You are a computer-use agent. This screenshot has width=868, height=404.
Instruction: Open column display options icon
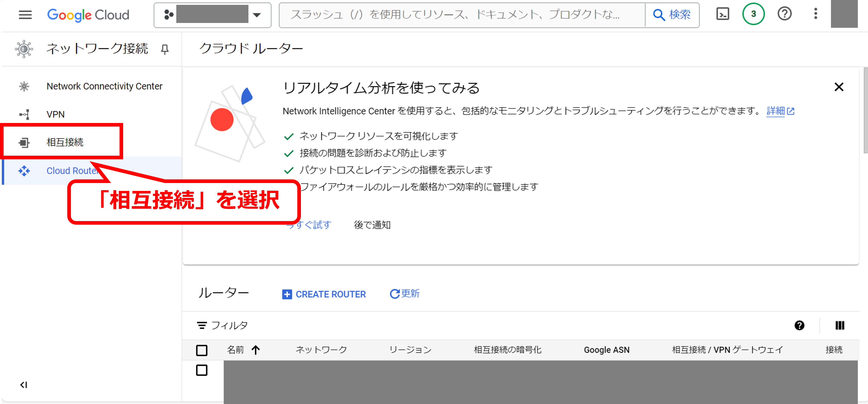tap(840, 325)
